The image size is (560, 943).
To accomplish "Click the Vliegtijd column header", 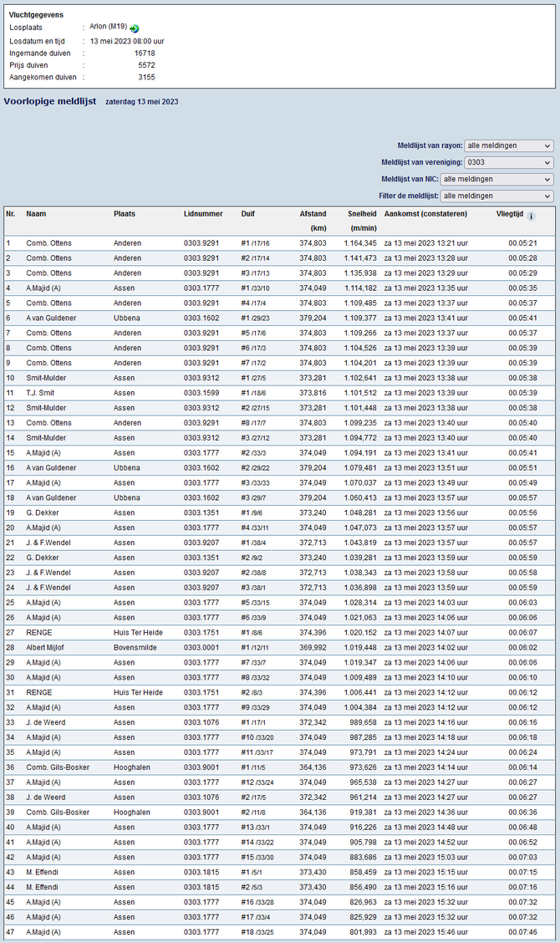I will [x=510, y=213].
